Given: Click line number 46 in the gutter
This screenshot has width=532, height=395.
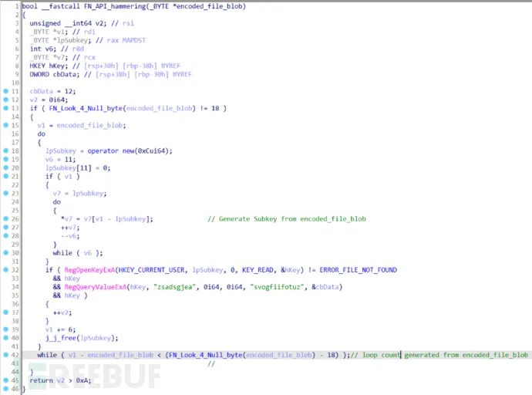Looking at the screenshot, I should (x=15, y=389).
